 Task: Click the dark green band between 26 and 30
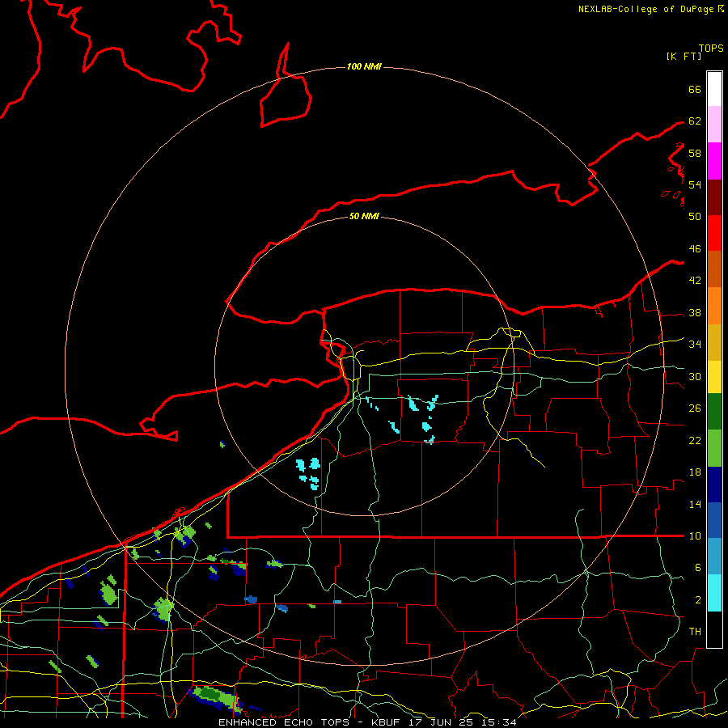[714, 412]
